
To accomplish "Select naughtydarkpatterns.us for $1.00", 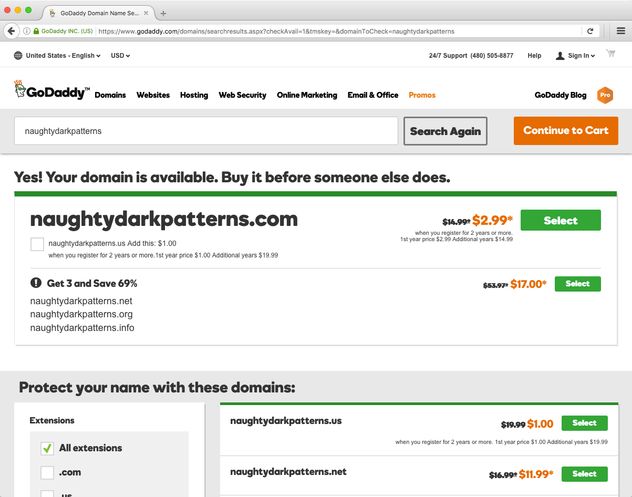I will coord(584,423).
